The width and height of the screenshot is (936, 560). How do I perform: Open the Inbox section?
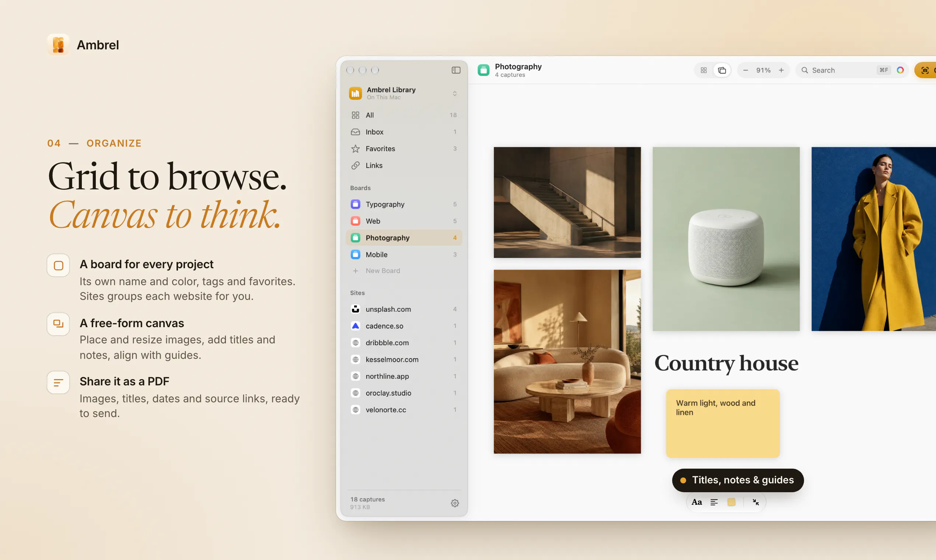tap(404, 132)
